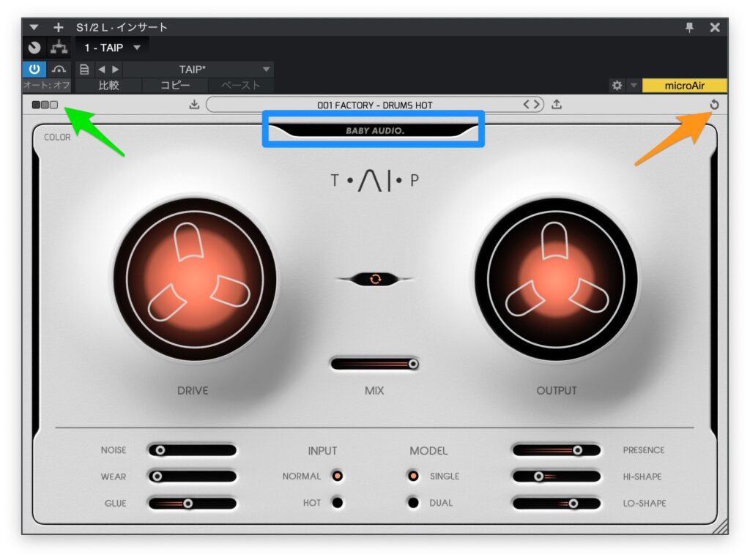Screen dimensions: 750x560
Task: Click the routing/sidechain icon near 1 - TAIP
Action: pyautogui.click(x=58, y=48)
